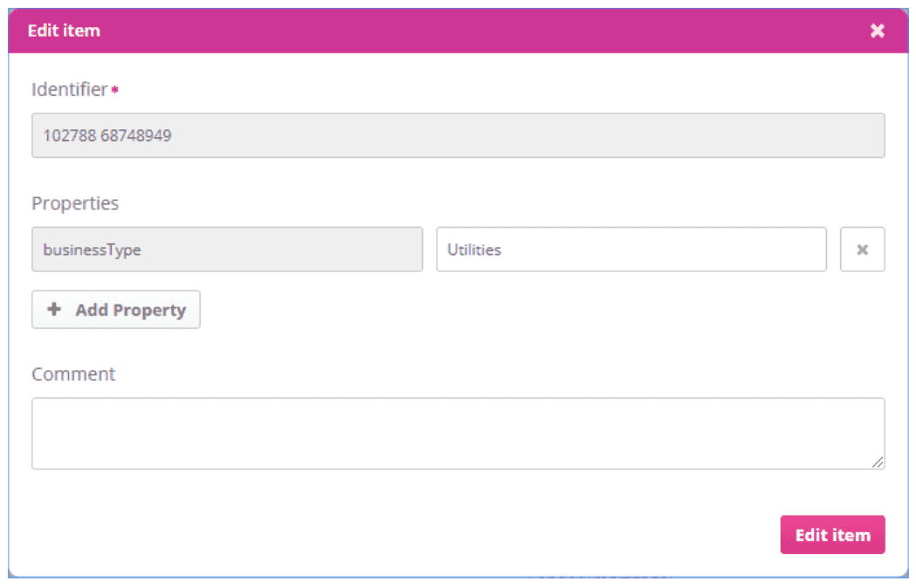916x588 pixels.
Task: Click the Add Property button
Action: click(116, 310)
